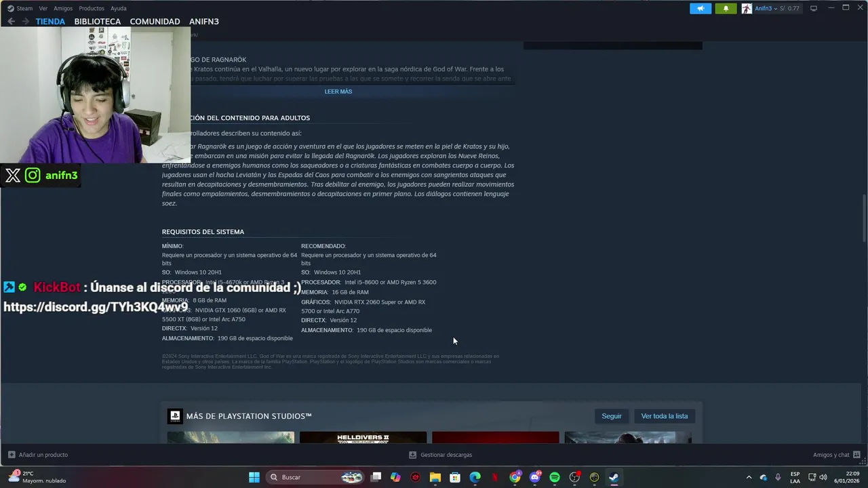The height and width of the screenshot is (488, 868).
Task: Click the Anifn3 profile avatar
Action: tap(747, 8)
